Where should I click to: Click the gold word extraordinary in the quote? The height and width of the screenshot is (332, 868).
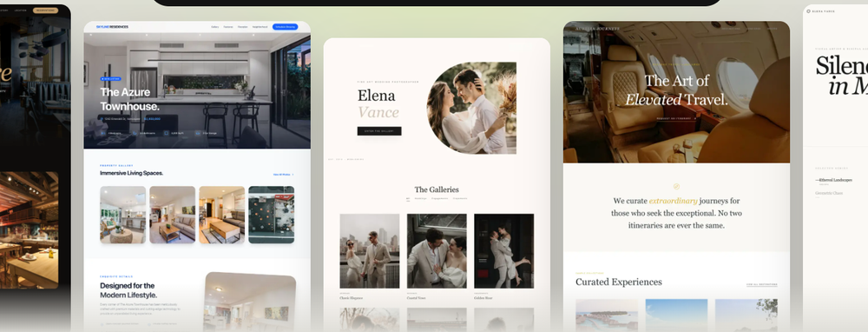[x=674, y=201]
